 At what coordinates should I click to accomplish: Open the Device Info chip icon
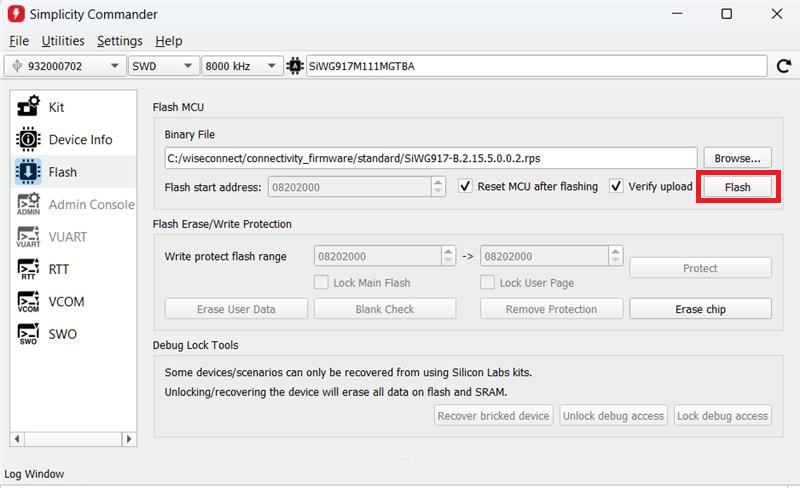tap(28, 139)
